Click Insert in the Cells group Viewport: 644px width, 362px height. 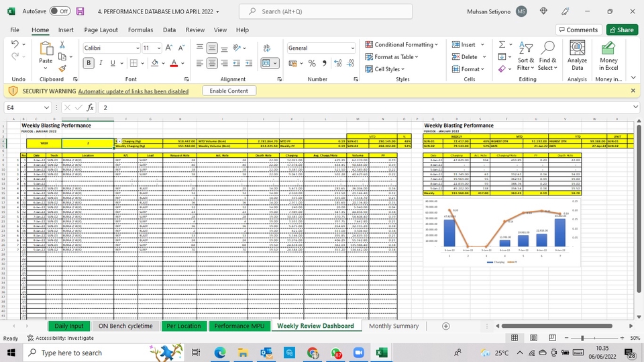tap(464, 44)
